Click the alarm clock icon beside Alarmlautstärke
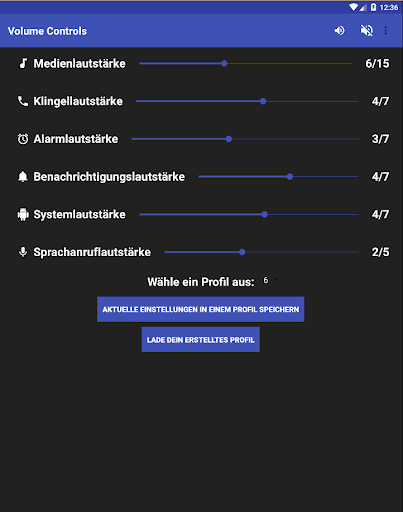 pos(23,139)
